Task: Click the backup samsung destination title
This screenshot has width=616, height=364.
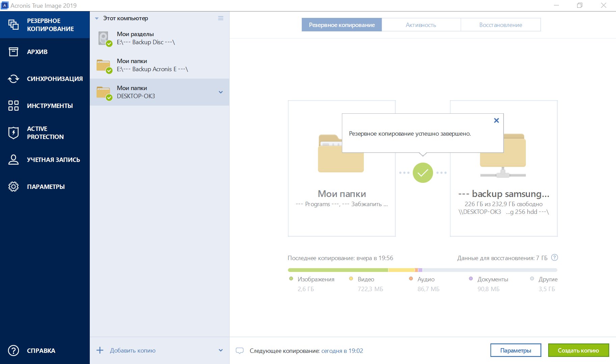Action: tap(504, 194)
